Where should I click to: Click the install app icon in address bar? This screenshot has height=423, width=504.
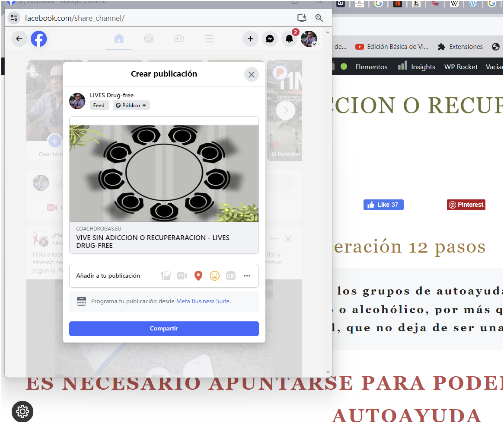click(x=302, y=18)
